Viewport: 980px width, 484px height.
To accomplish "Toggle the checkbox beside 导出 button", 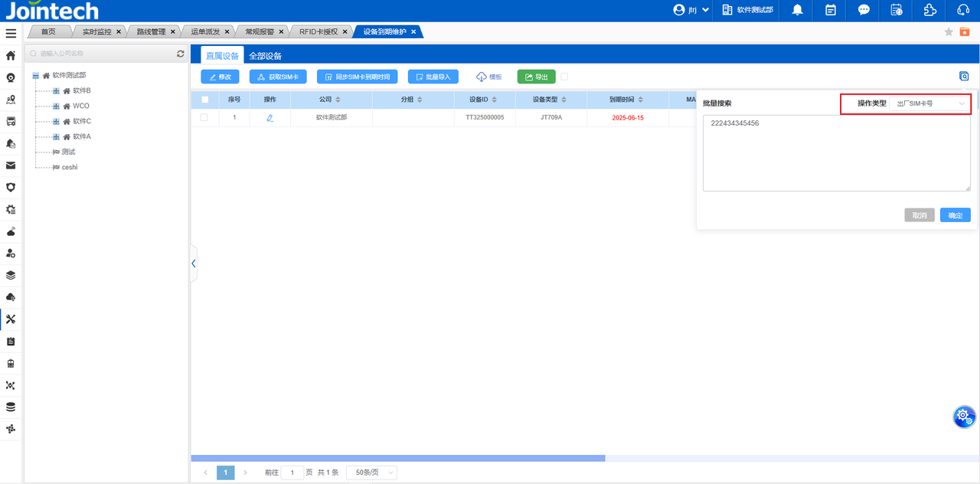I will click(x=564, y=77).
